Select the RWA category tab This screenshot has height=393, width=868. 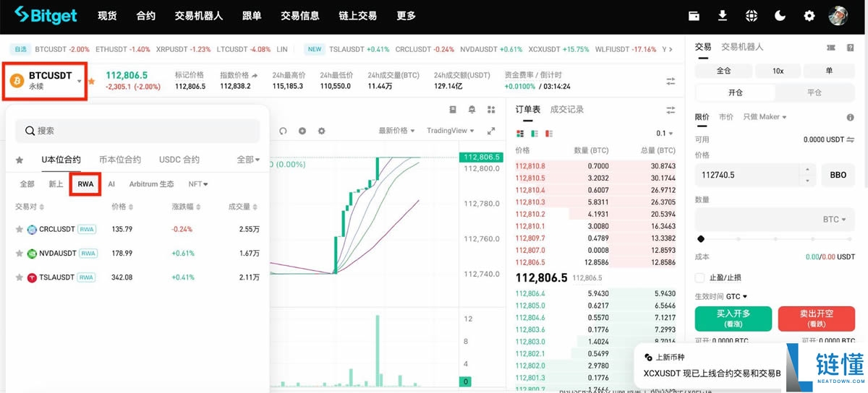85,184
